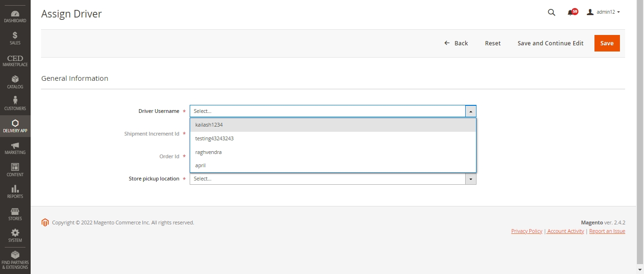The height and width of the screenshot is (274, 644).
Task: Choose raghvendra in the driver options
Action: click(209, 152)
